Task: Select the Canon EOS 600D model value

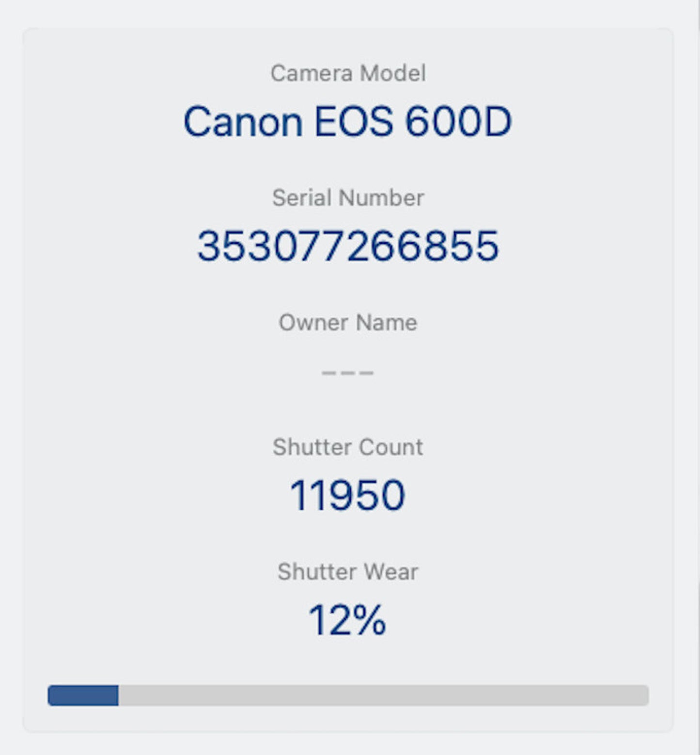Action: tap(347, 122)
